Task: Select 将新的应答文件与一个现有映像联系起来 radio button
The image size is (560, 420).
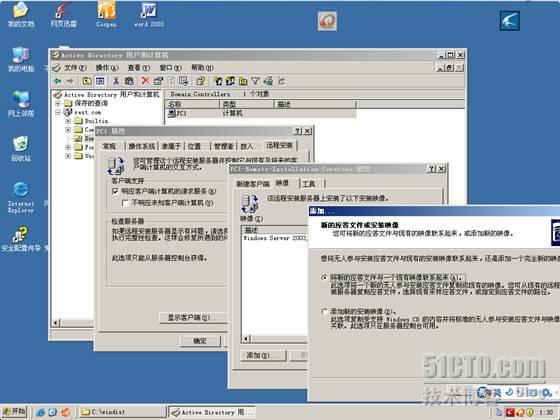Action: click(x=325, y=278)
